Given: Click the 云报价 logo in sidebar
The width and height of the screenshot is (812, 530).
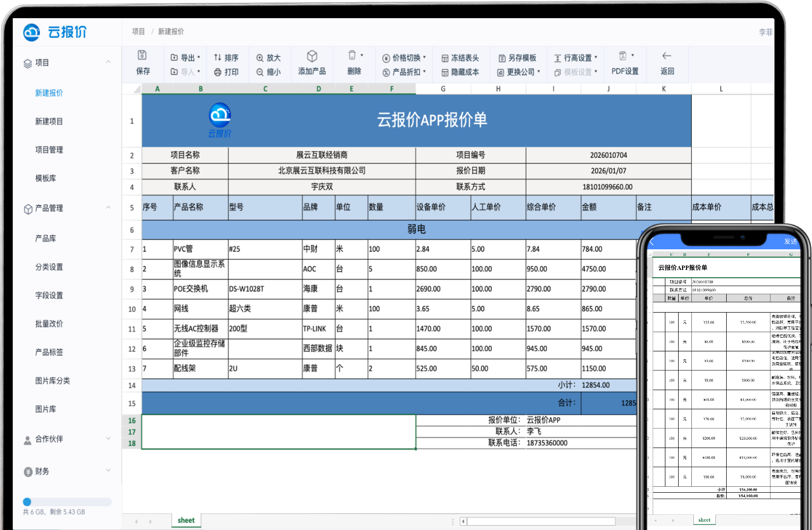Looking at the screenshot, I should (x=55, y=32).
